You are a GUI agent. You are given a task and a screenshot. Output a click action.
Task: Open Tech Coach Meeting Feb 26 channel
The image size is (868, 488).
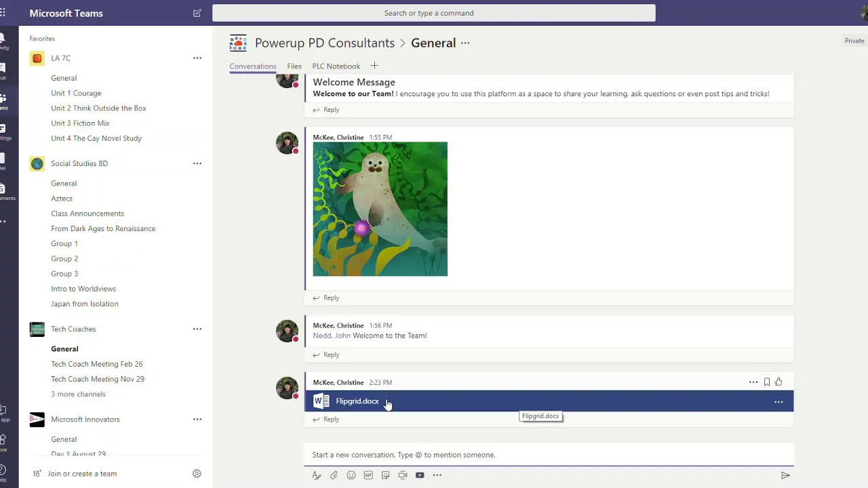coord(97,364)
